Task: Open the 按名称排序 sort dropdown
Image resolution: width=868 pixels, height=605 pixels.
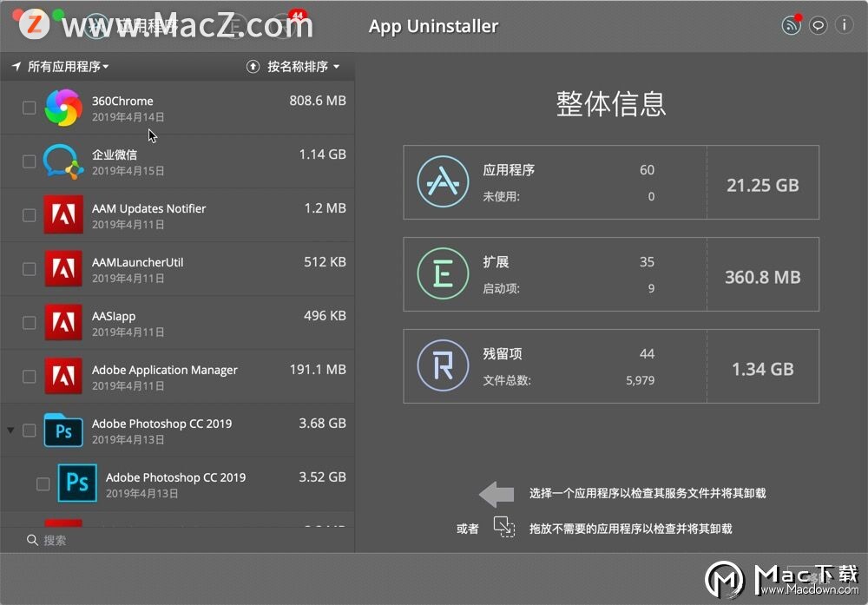Action: pos(299,66)
